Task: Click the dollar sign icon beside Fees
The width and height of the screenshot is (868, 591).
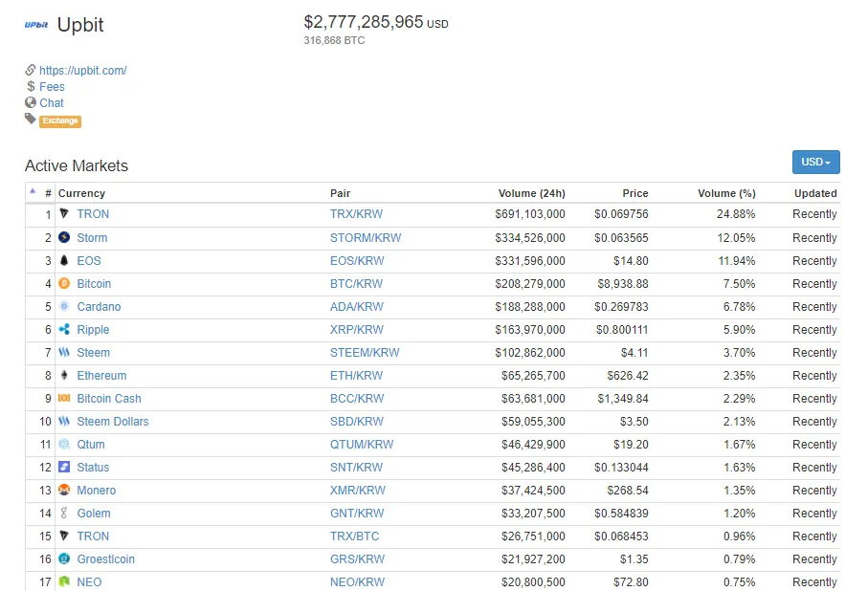Action: click(x=31, y=86)
